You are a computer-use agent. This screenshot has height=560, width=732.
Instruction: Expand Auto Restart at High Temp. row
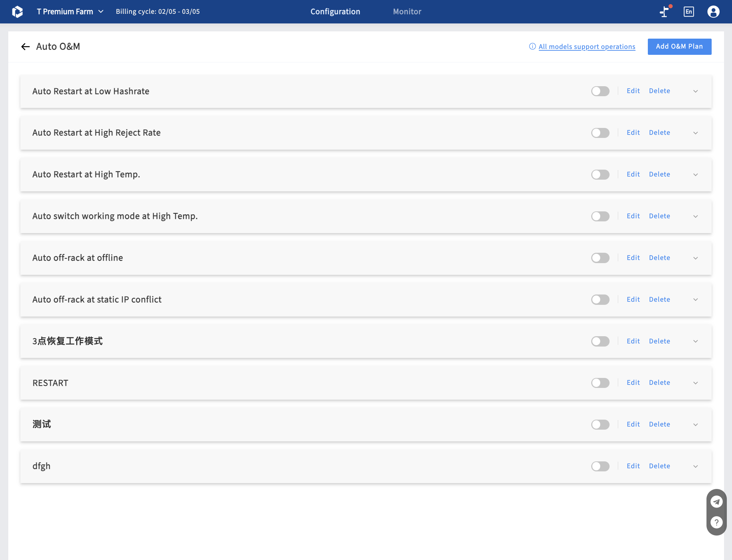695,175
